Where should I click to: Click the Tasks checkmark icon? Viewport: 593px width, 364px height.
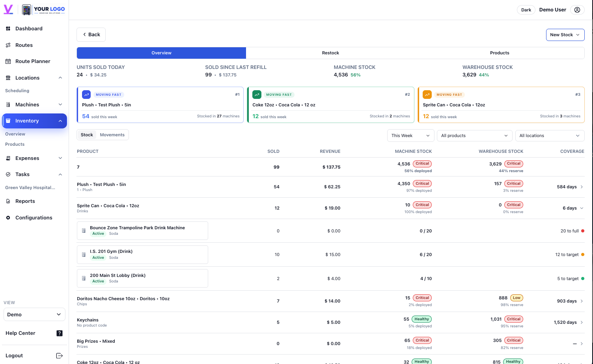pyautogui.click(x=8, y=175)
